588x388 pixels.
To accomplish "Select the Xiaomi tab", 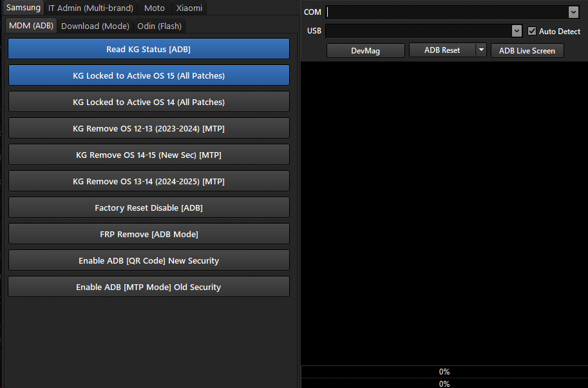I will click(189, 8).
